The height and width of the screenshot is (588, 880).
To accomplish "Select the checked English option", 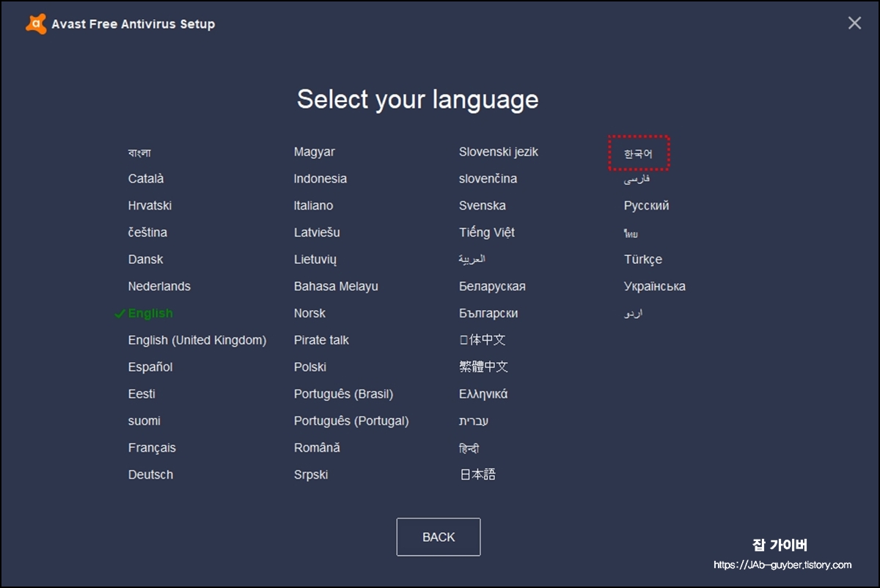I will point(150,314).
